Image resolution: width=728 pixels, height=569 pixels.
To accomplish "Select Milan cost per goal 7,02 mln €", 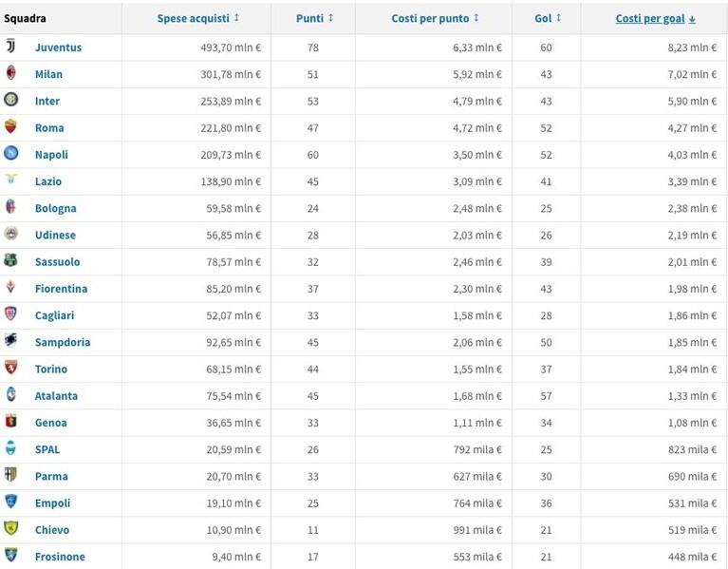I will click(x=692, y=74).
